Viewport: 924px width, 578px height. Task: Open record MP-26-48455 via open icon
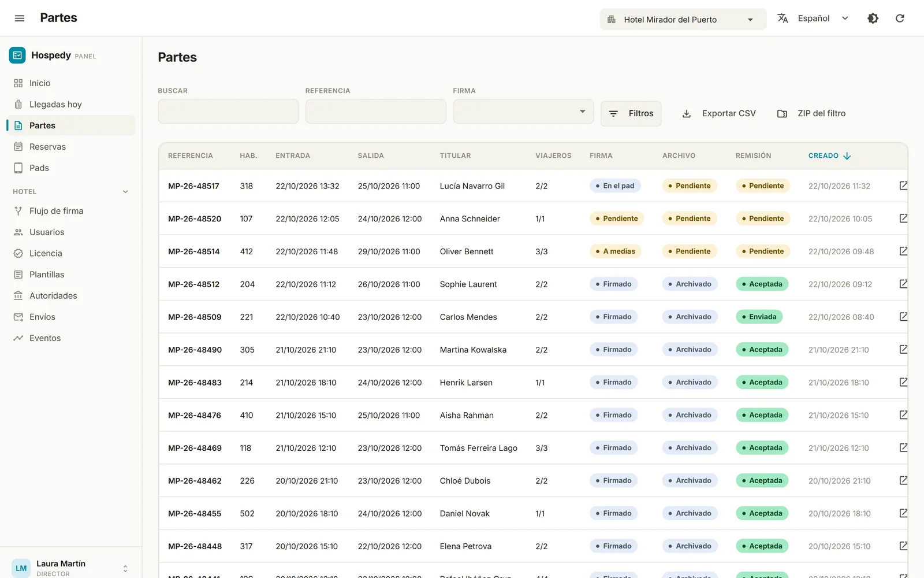(903, 513)
